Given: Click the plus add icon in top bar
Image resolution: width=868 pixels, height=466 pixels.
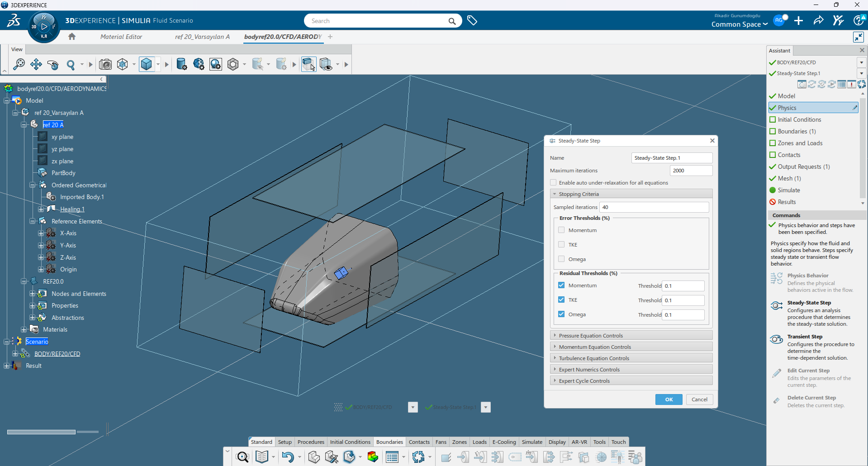Looking at the screenshot, I should point(799,21).
